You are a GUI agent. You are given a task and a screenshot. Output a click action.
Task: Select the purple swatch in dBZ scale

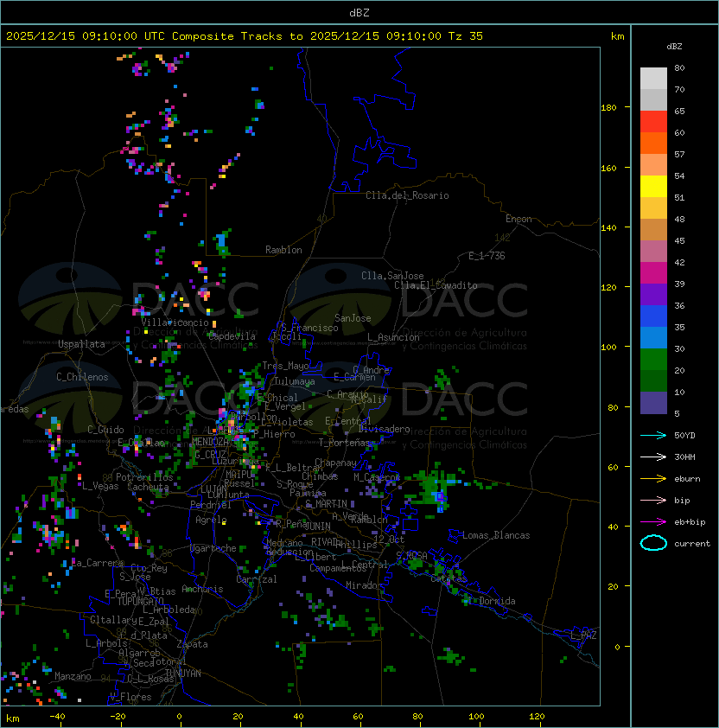[x=653, y=295]
